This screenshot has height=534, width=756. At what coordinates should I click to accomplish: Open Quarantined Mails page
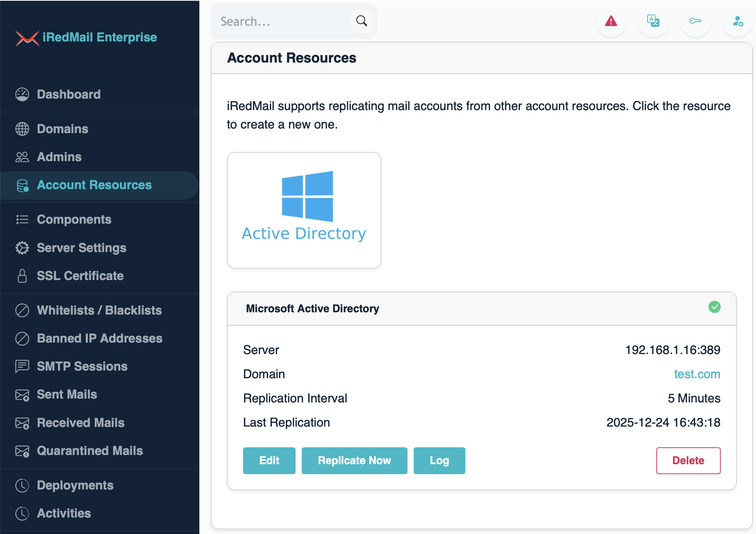[x=90, y=451]
